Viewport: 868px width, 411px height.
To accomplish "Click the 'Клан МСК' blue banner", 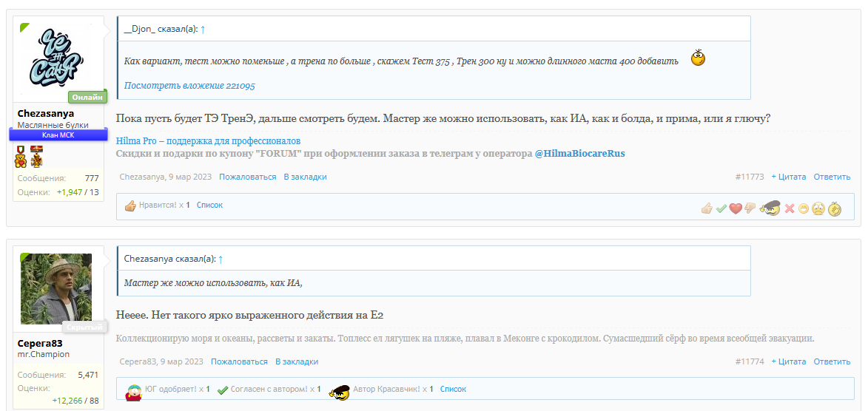I will click(x=58, y=135).
